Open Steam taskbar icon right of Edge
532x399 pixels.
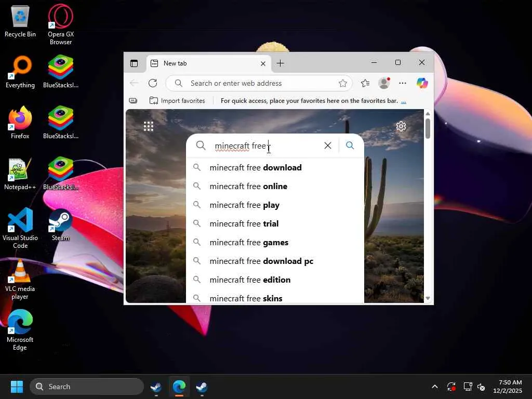[x=202, y=387]
